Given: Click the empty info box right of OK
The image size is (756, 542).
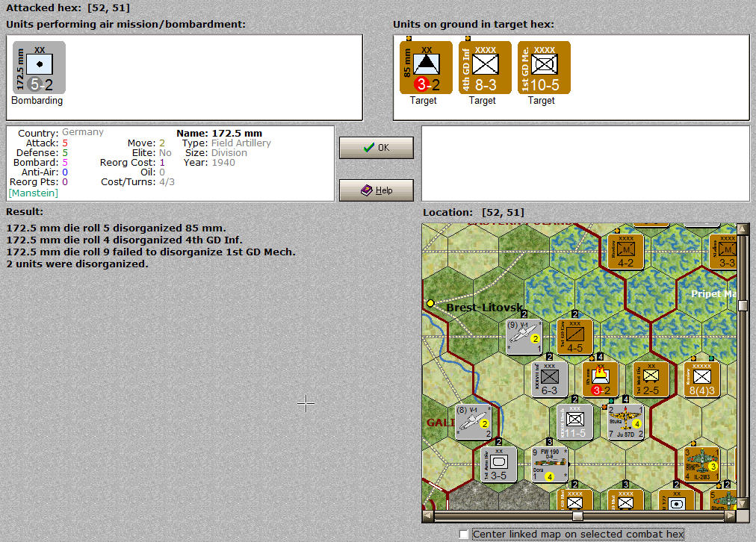Looking at the screenshot, I should point(586,163).
